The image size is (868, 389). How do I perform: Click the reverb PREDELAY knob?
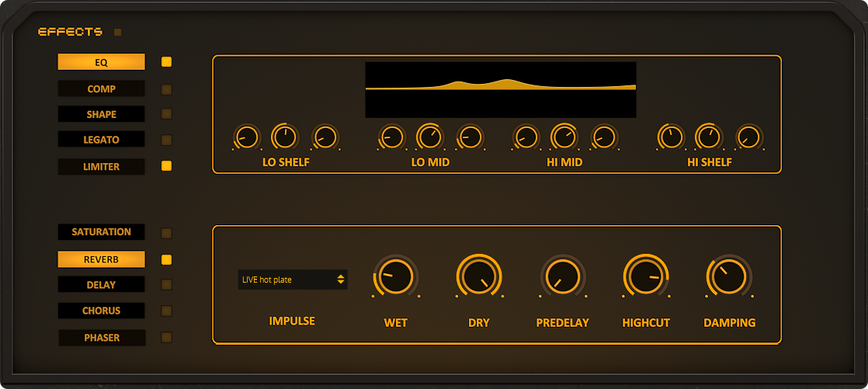coord(562,276)
